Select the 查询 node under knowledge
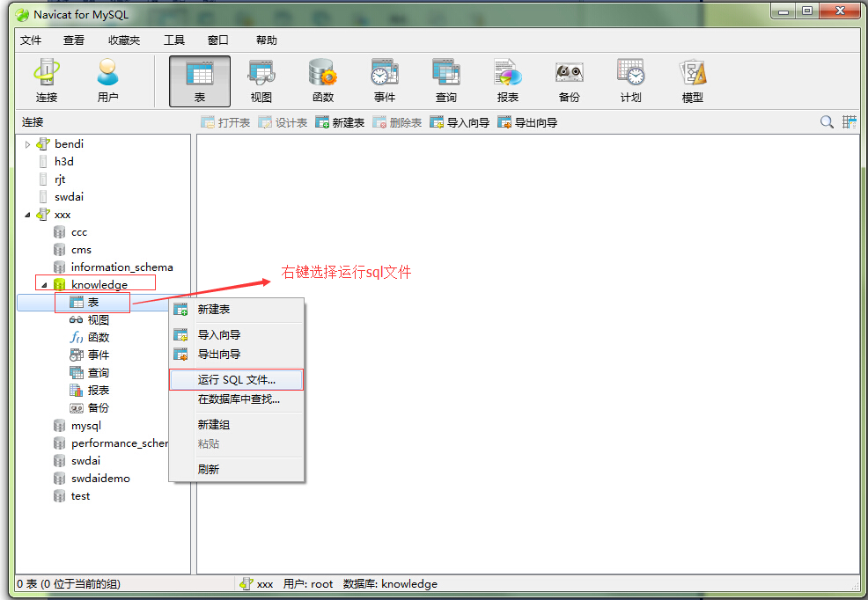868x600 pixels. tap(99, 373)
